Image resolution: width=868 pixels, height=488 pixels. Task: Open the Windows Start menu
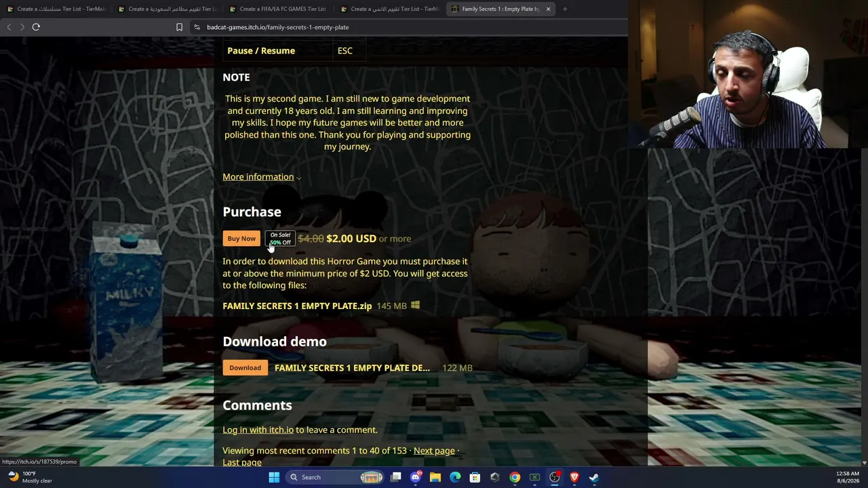tap(274, 477)
